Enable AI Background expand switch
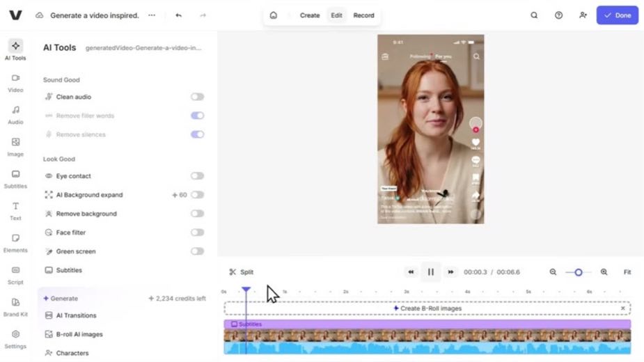The image size is (644, 362). [x=197, y=195]
